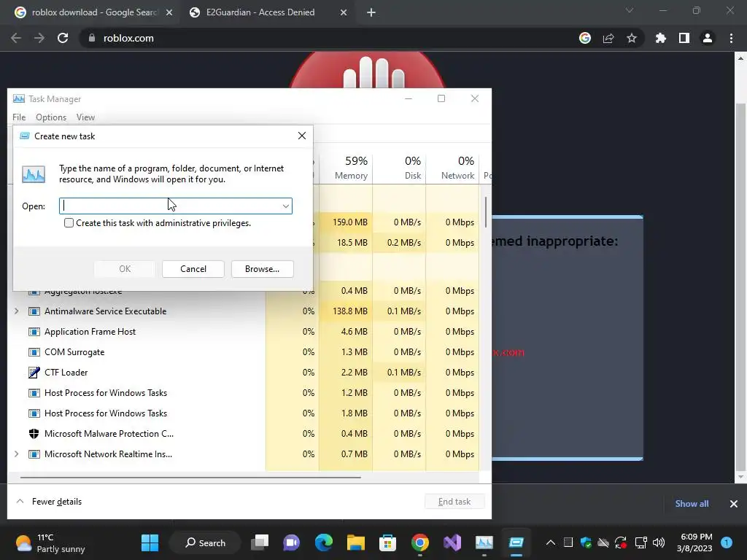Screen dimensions: 747x560
Task: Click the roblox.com address bar
Action: 329,38
